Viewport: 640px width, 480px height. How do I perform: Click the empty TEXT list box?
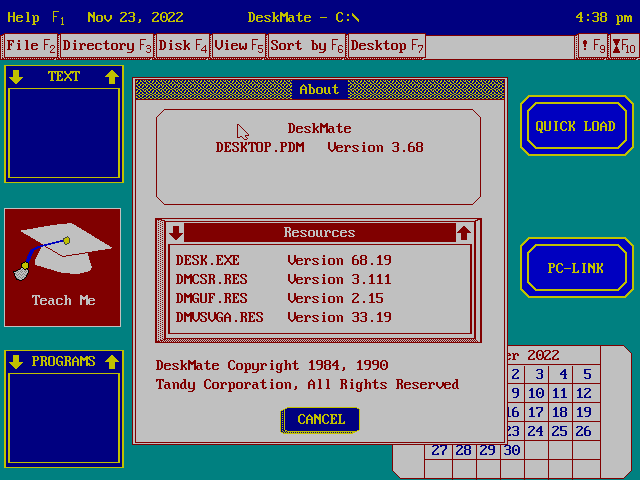coord(64,133)
